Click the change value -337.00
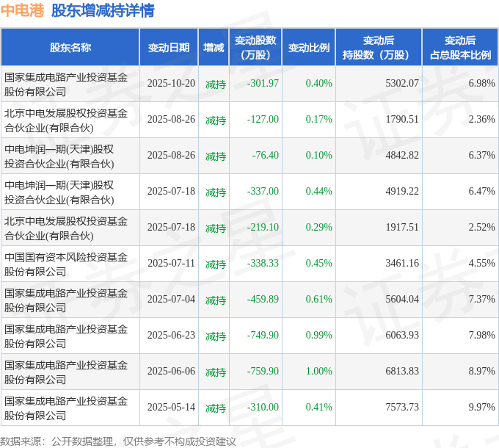The width and height of the screenshot is (499, 448). click(263, 191)
